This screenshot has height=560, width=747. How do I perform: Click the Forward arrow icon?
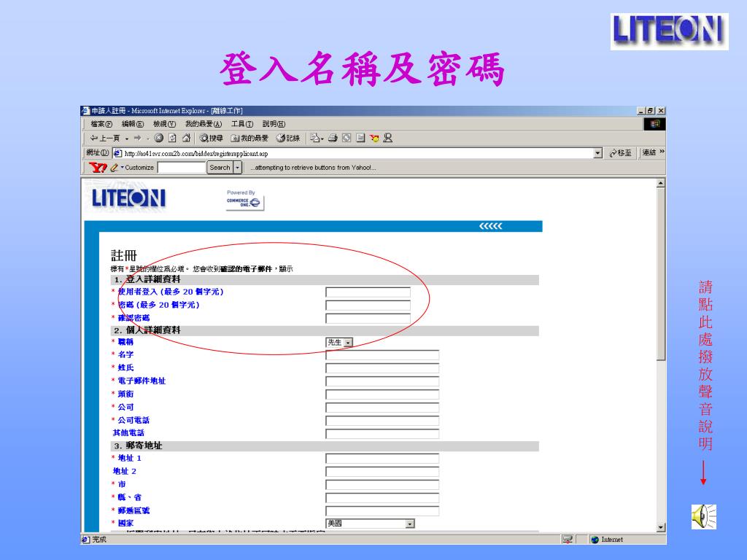pos(137,138)
